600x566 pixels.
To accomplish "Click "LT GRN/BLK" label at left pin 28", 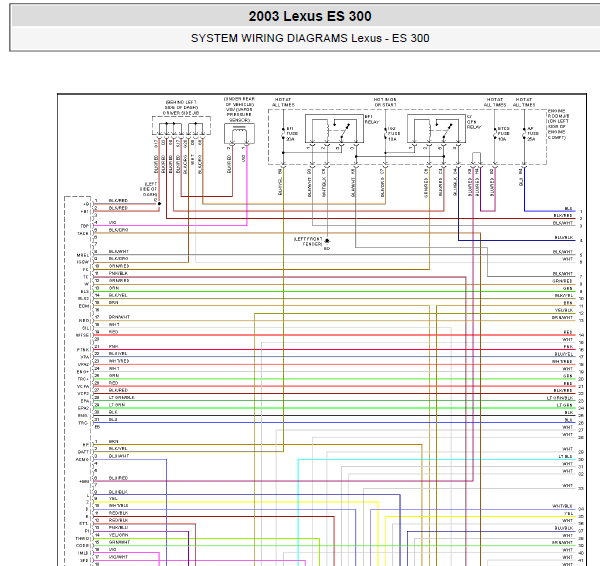I will 122,398.
